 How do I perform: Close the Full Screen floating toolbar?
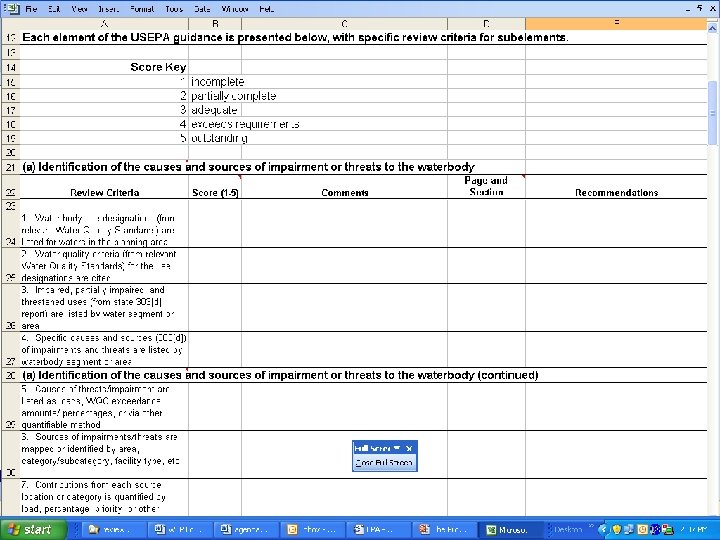pos(409,448)
